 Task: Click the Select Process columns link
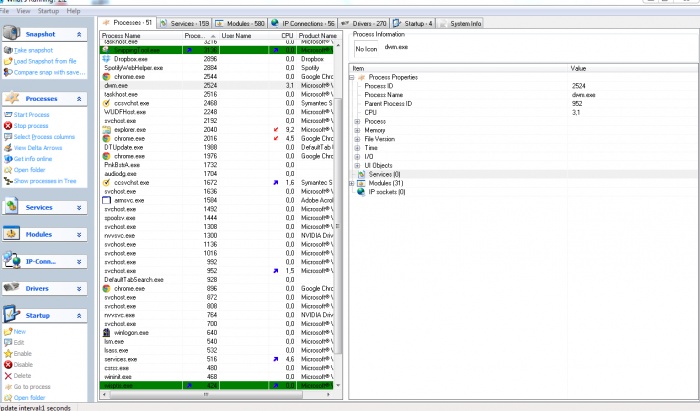44,137
